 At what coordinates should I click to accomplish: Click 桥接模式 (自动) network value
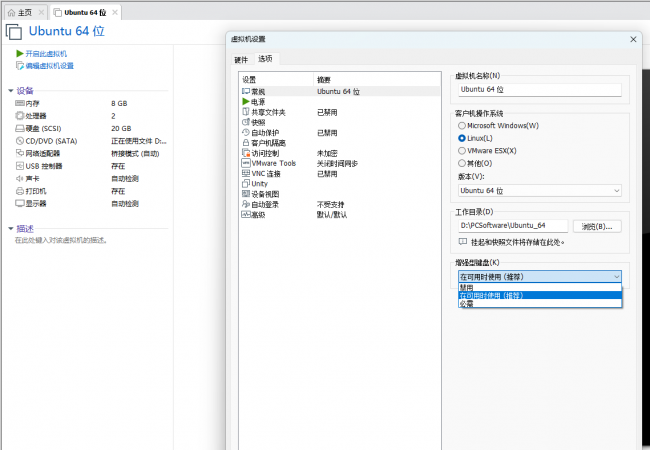pyautogui.click(x=135, y=154)
